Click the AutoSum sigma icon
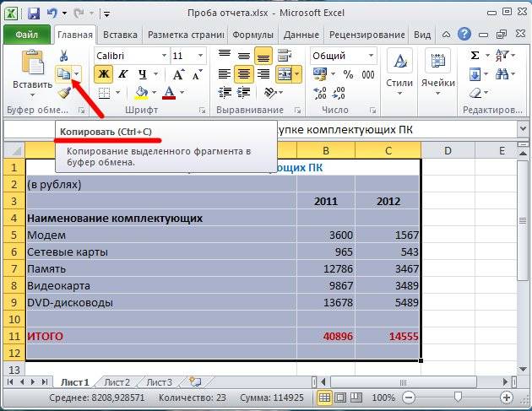This screenshot has height=411, width=532. click(475, 55)
